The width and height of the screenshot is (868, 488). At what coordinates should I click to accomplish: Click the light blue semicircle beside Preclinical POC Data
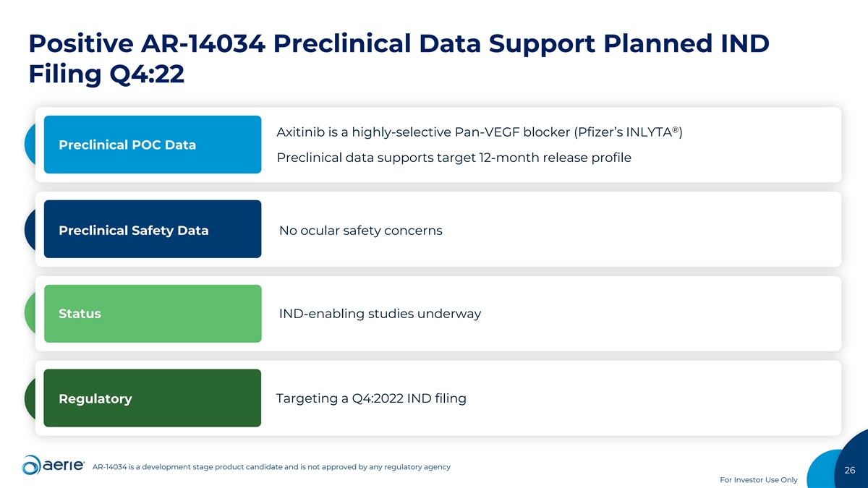click(x=35, y=145)
